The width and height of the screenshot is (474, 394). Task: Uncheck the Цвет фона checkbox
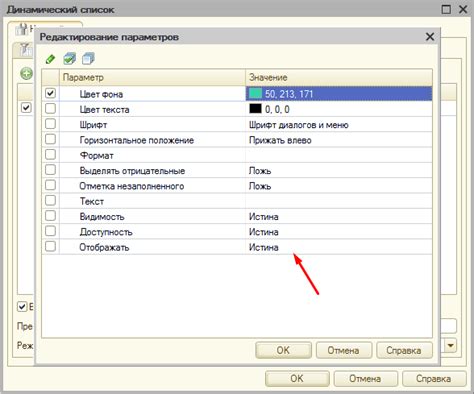[x=50, y=93]
